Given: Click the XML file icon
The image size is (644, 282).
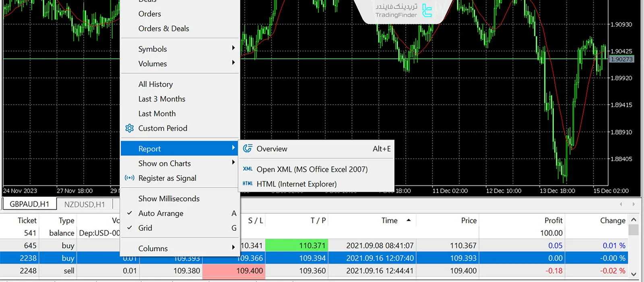Looking at the screenshot, I should 248,169.
